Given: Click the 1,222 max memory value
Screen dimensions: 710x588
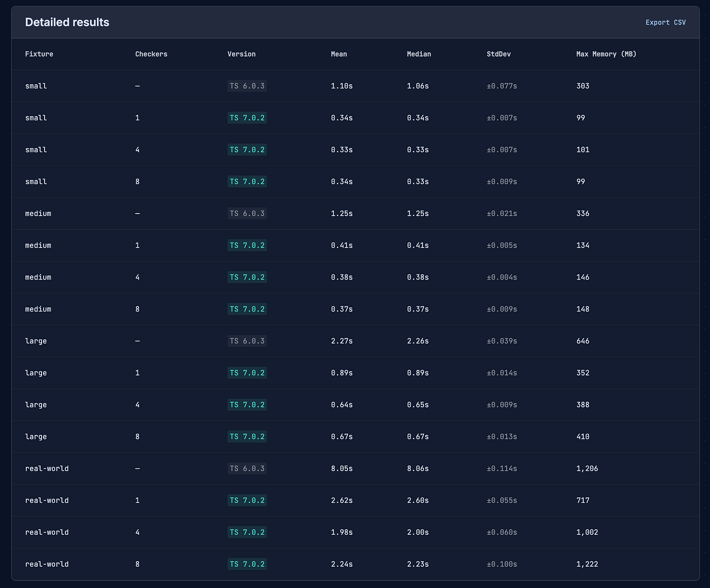Looking at the screenshot, I should click(587, 564).
